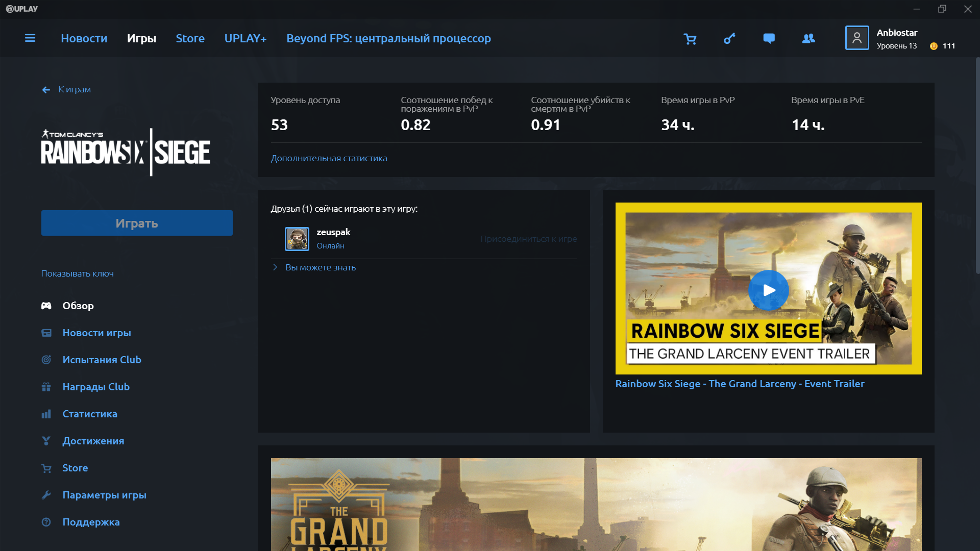The image size is (980, 551).
Task: Expand the Вы можете знать section
Action: tap(275, 267)
